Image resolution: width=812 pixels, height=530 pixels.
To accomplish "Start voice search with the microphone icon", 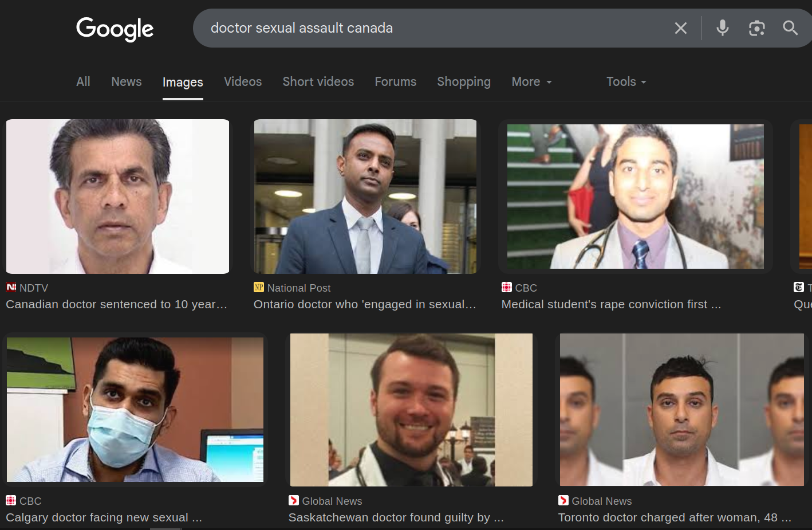I will click(x=723, y=28).
